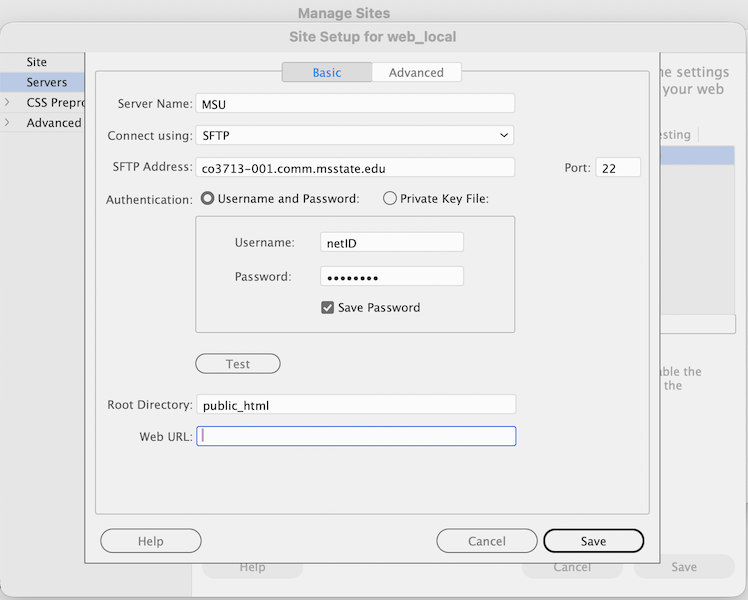Cancel the server setup dialog

[487, 541]
